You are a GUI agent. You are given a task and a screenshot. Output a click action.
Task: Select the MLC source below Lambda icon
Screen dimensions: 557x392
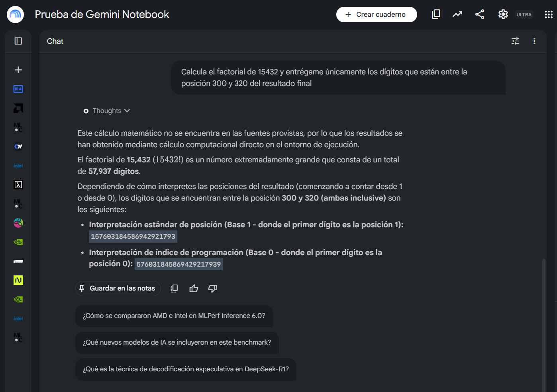click(x=18, y=204)
